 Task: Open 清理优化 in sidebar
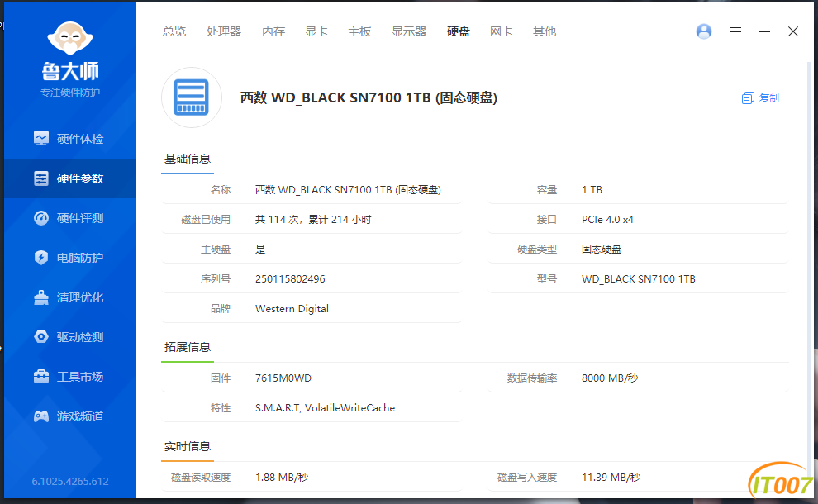(70, 297)
